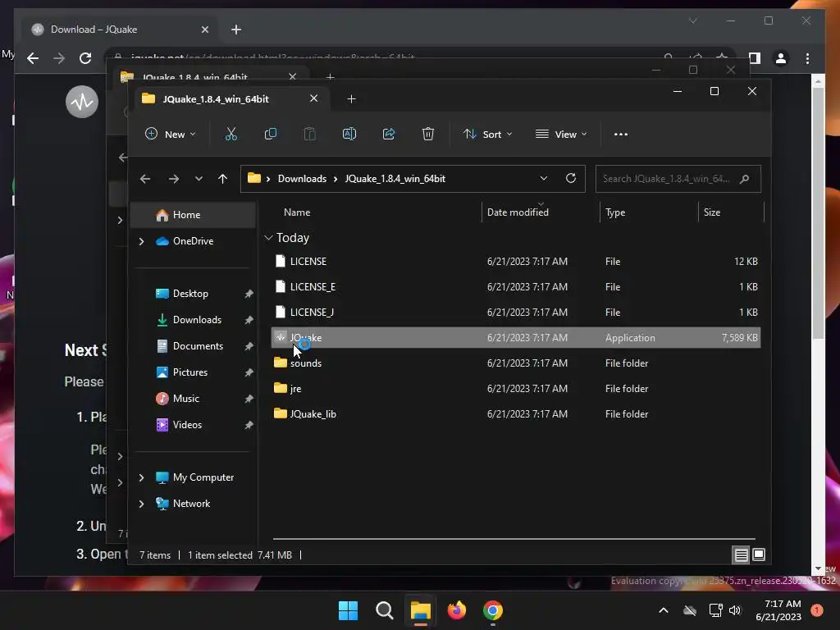Image resolution: width=840 pixels, height=630 pixels.
Task: Open recent locations chevron next to forward arrow
Action: (199, 179)
